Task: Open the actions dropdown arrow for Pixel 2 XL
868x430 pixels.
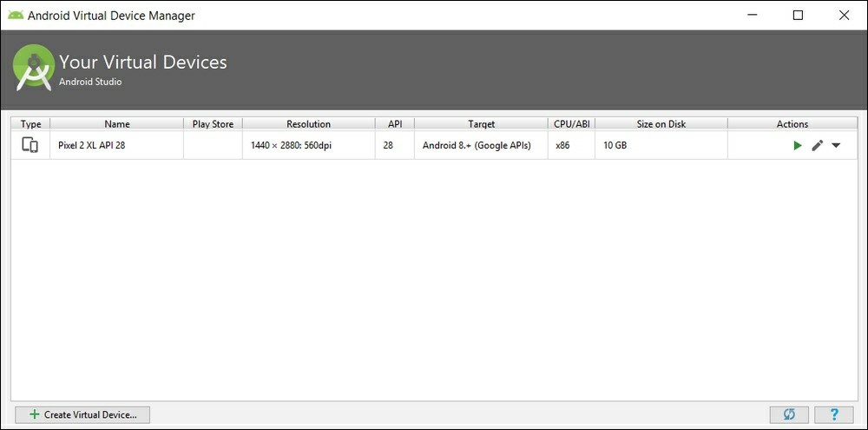Action: 836,146
